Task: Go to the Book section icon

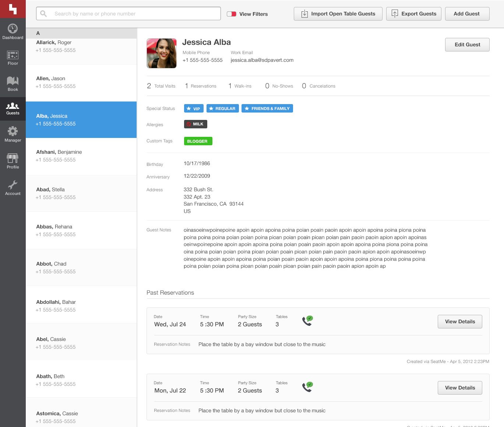Action: 13,81
